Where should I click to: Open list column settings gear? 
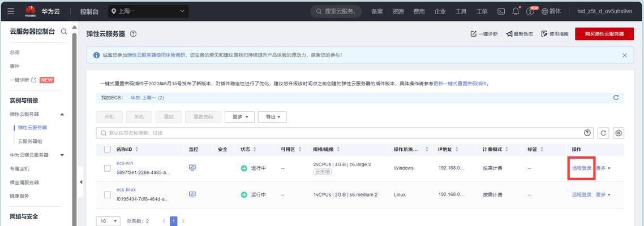(619, 133)
